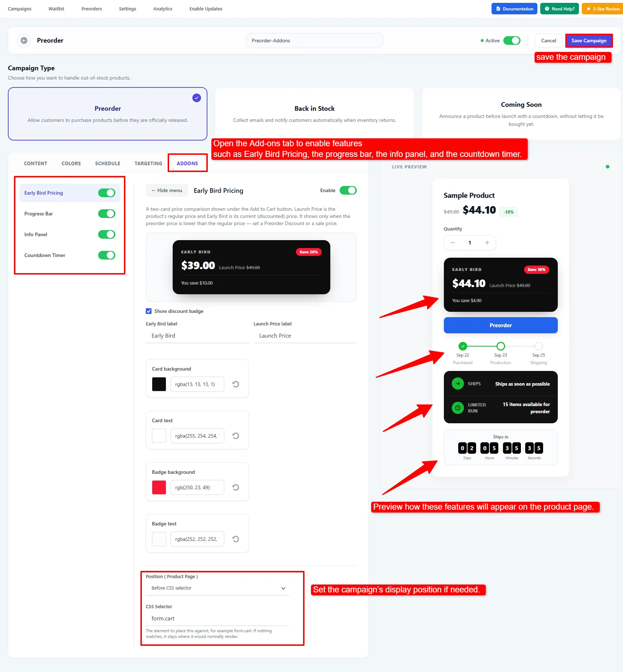Click the Early Bird label field
The height and width of the screenshot is (672, 623).
click(x=197, y=336)
